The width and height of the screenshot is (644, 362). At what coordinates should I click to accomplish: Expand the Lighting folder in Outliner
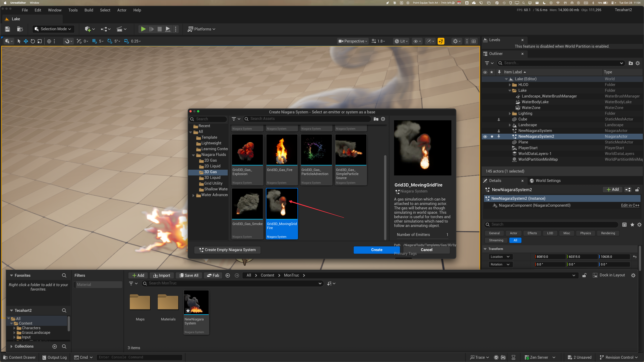pyautogui.click(x=510, y=113)
